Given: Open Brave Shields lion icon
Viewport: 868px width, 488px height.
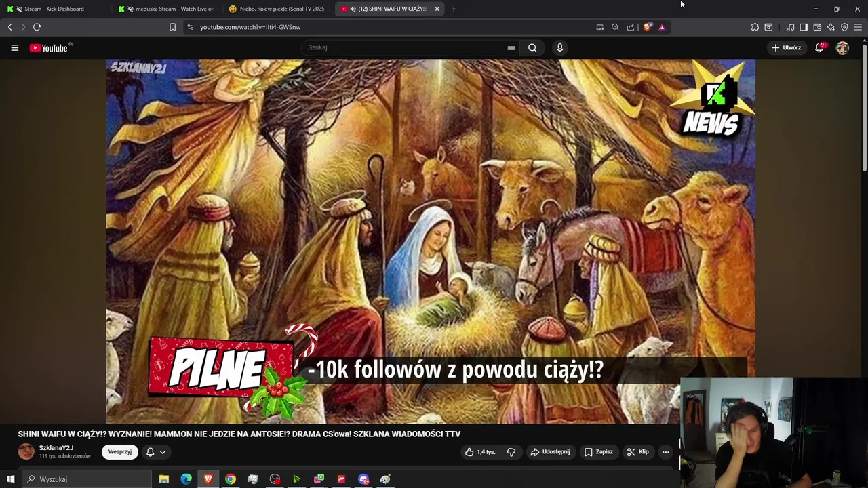Looking at the screenshot, I should coord(647,27).
